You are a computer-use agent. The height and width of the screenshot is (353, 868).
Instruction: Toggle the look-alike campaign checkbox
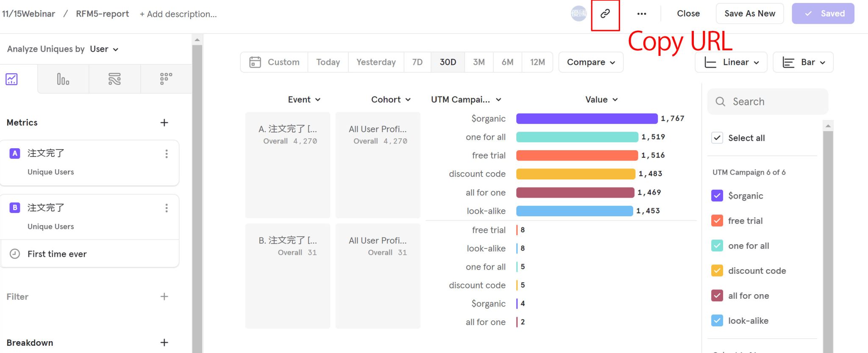[717, 320]
